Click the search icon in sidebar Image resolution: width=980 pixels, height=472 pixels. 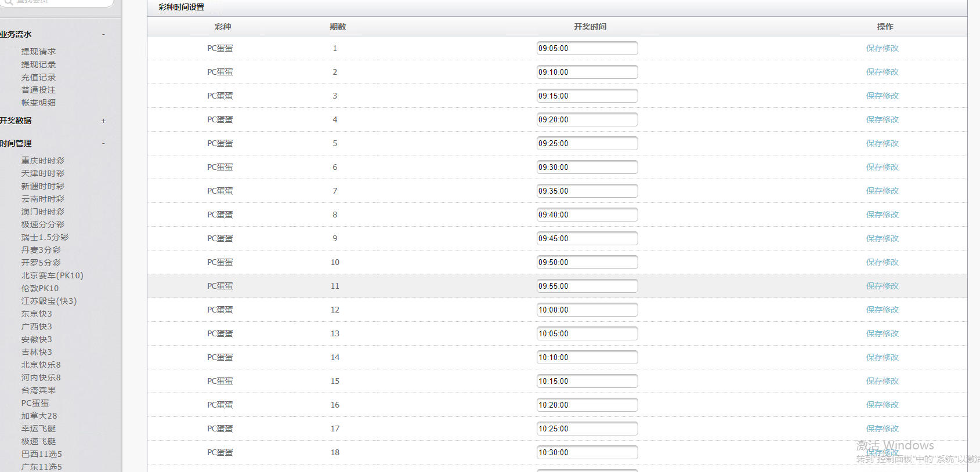(x=8, y=2)
